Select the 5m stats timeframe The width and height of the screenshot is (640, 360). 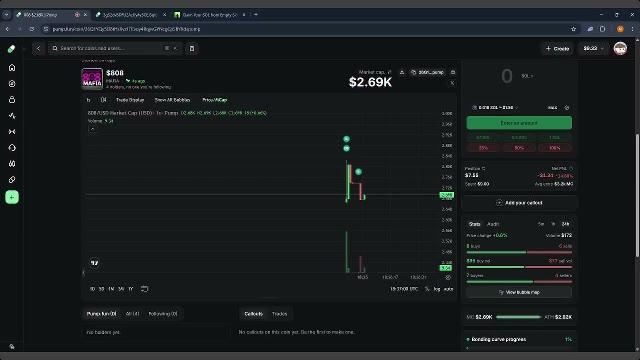pos(541,224)
